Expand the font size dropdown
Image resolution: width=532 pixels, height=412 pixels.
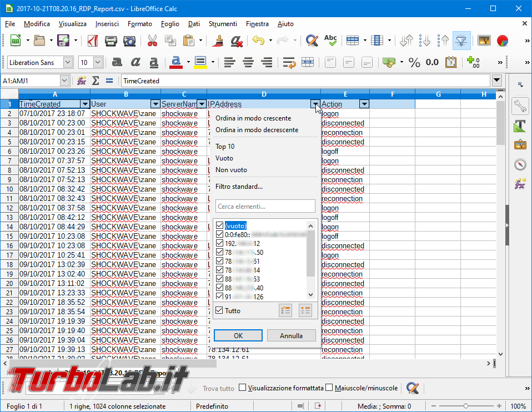98,62
